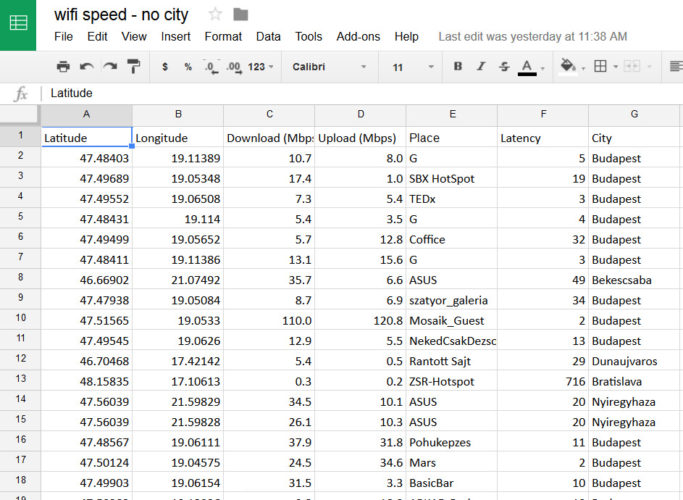Redo the last action

[x=110, y=67]
